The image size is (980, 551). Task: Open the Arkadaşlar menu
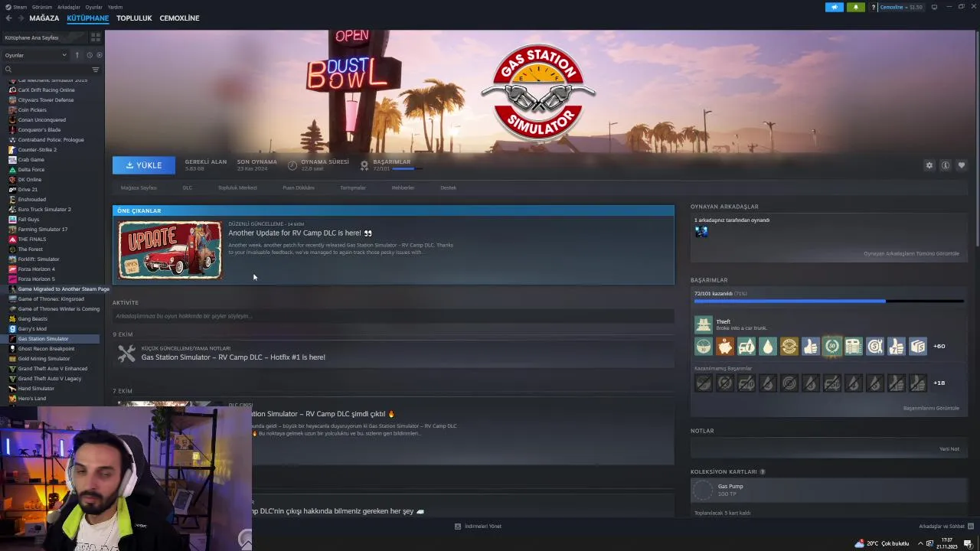point(69,7)
